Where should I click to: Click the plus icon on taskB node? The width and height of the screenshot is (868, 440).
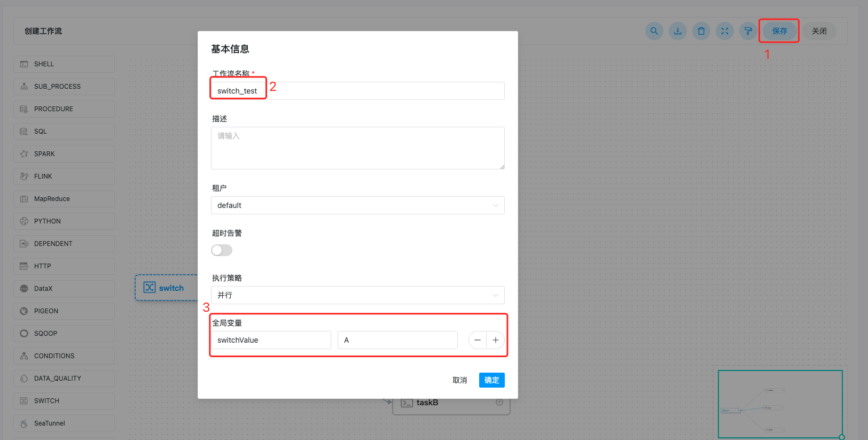[499, 402]
